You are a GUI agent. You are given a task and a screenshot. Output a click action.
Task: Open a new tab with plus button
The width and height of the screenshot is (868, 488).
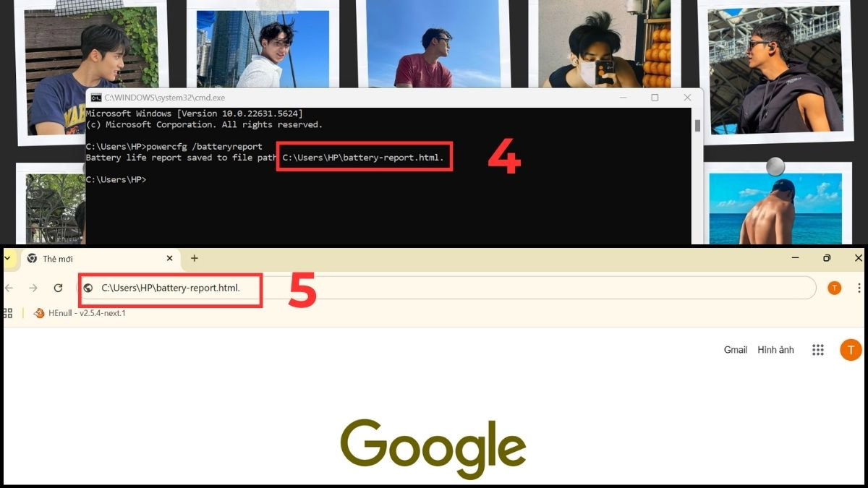[x=194, y=258]
